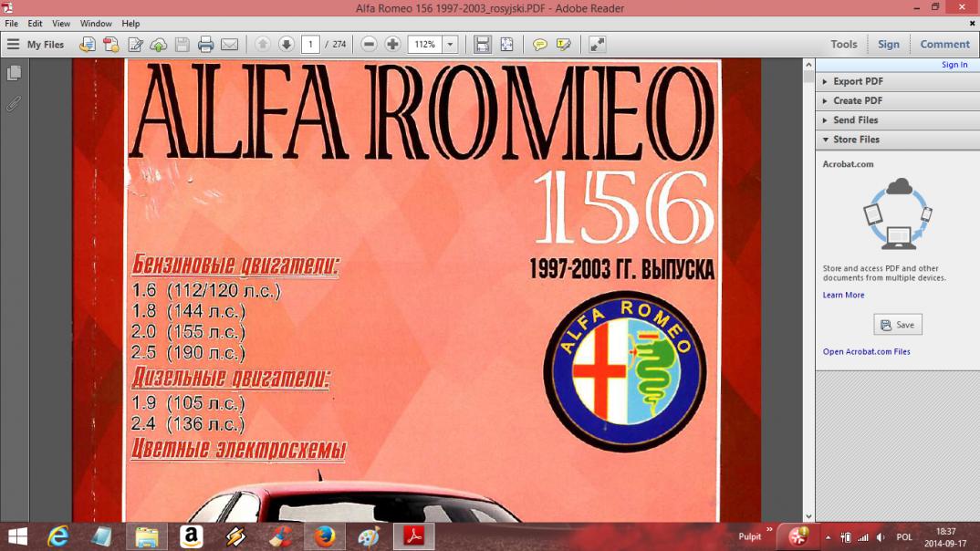Screen dimensions: 980x551
Task: Click the email envelope toolbar icon
Action: click(x=229, y=45)
